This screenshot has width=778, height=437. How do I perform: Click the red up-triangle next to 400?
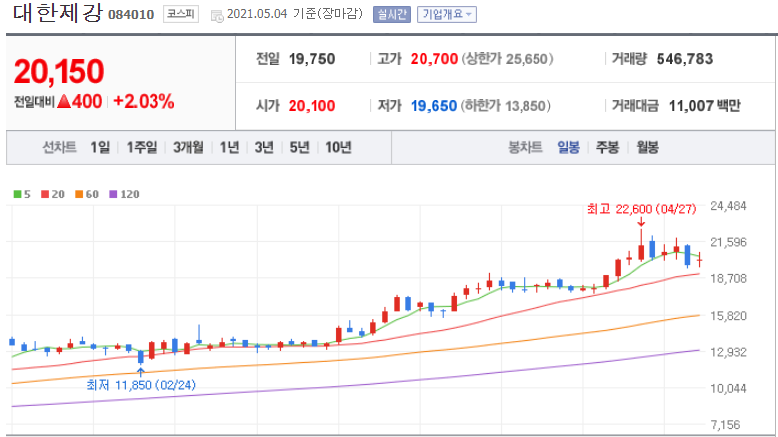64,102
